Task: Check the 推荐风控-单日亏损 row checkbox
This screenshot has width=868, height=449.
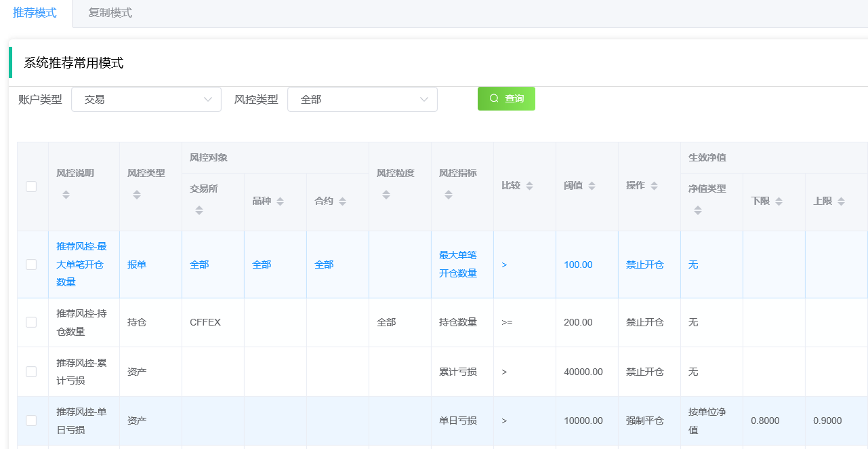Action: [x=30, y=420]
